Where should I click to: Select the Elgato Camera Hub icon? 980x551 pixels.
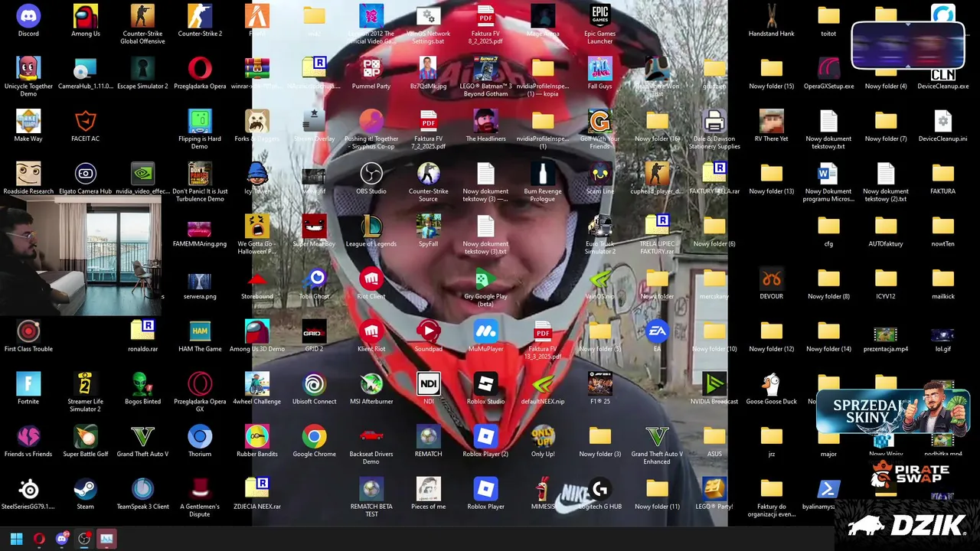pos(85,178)
